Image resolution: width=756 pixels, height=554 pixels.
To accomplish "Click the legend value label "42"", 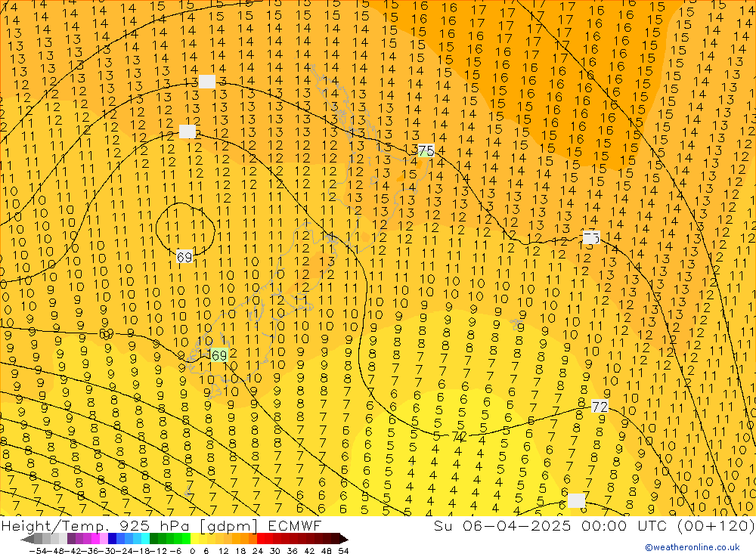I will [309, 551].
